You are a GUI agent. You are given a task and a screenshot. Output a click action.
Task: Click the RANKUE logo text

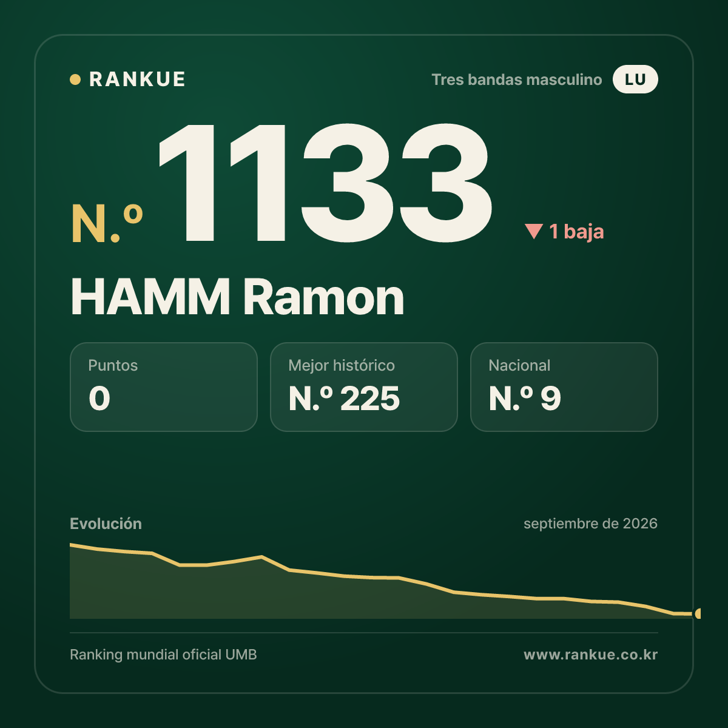pos(137,79)
